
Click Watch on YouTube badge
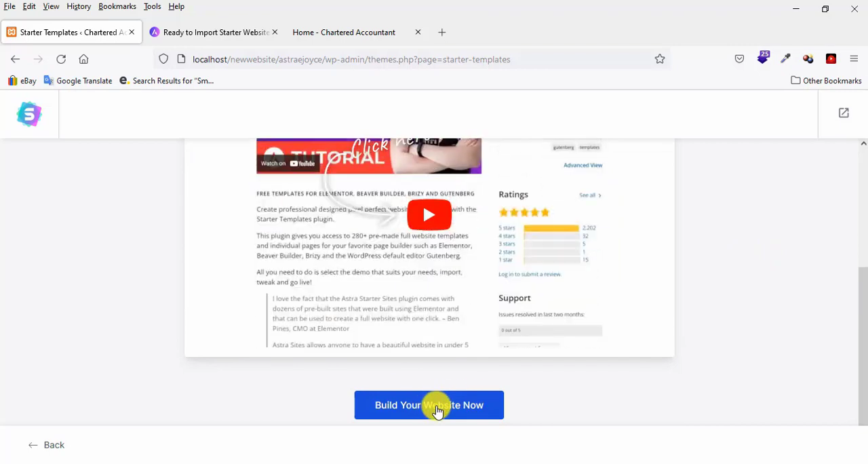pos(288,163)
